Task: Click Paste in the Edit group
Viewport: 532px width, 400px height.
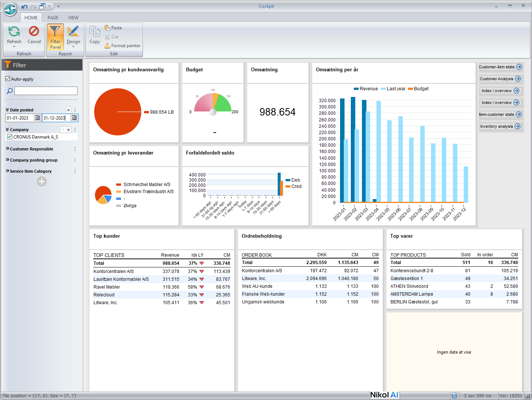Action: (113, 28)
